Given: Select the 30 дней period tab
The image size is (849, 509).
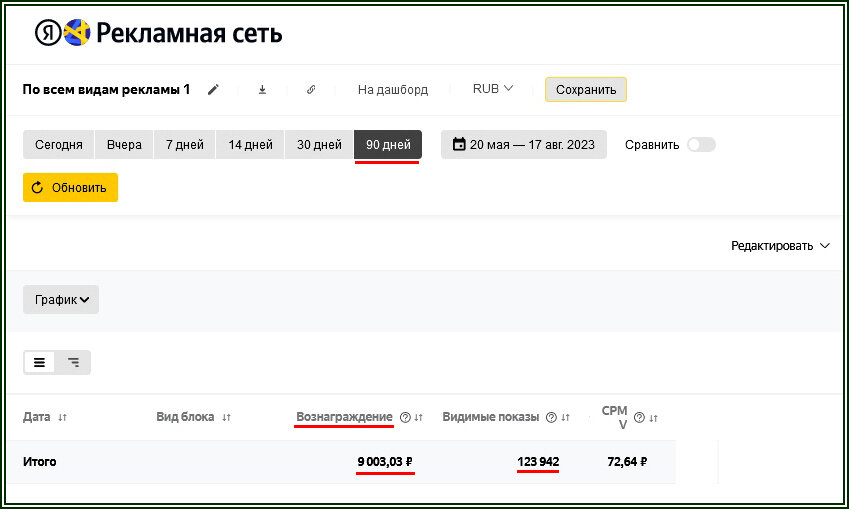Looking at the screenshot, I should [x=319, y=145].
